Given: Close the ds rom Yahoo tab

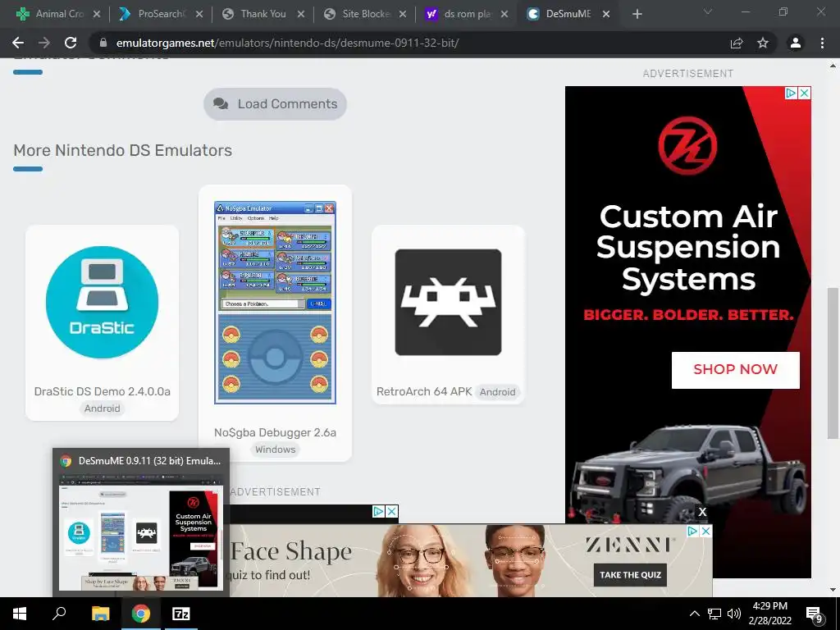Looking at the screenshot, I should (504, 15).
